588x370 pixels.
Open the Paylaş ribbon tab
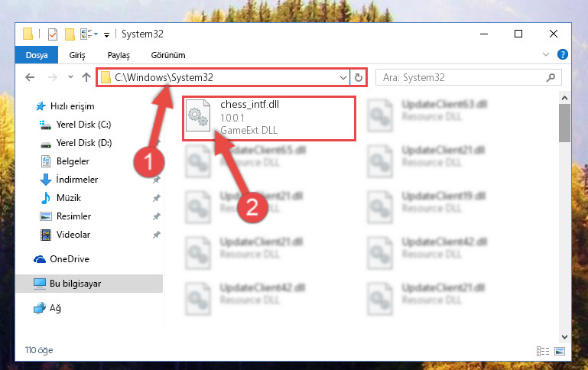coord(119,55)
